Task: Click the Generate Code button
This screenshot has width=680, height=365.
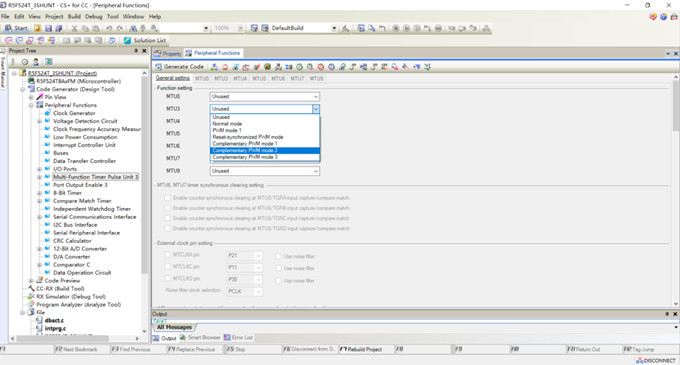Action: click(x=180, y=67)
